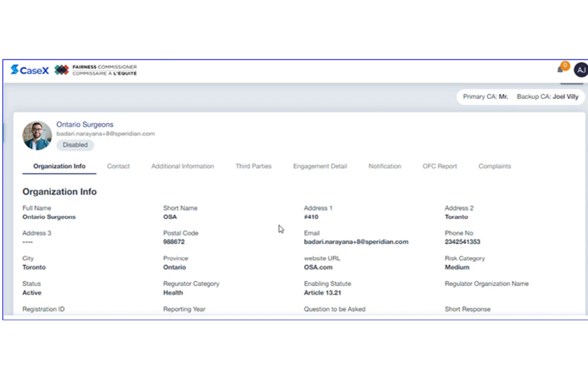
Task: Click the CaseX logo
Action: coord(30,70)
